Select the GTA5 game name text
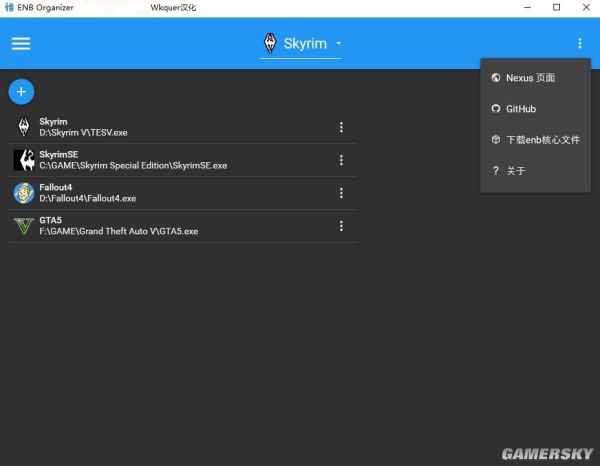Image resolution: width=600 pixels, height=466 pixels. 51,220
